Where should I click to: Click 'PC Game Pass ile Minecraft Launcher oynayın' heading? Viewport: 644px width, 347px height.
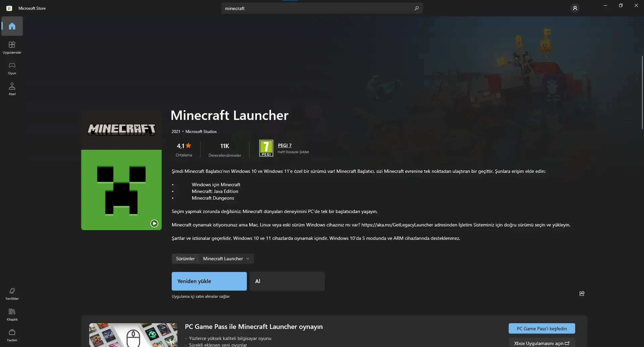[254, 327]
